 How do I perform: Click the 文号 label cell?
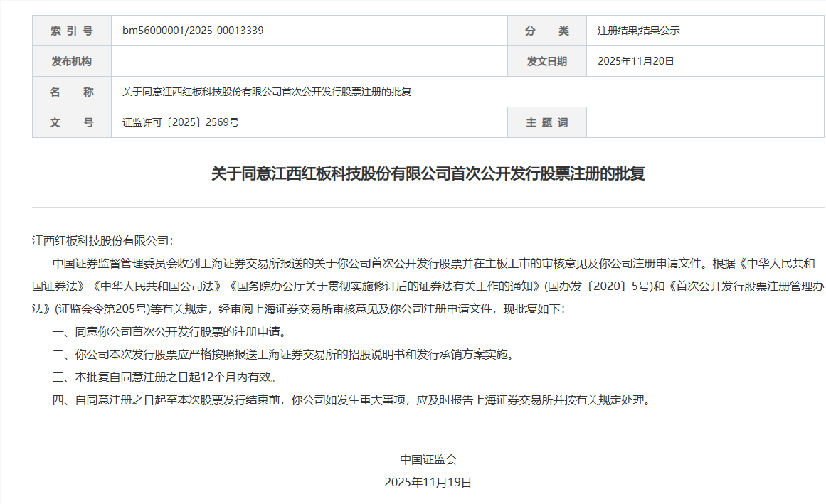[x=71, y=122]
